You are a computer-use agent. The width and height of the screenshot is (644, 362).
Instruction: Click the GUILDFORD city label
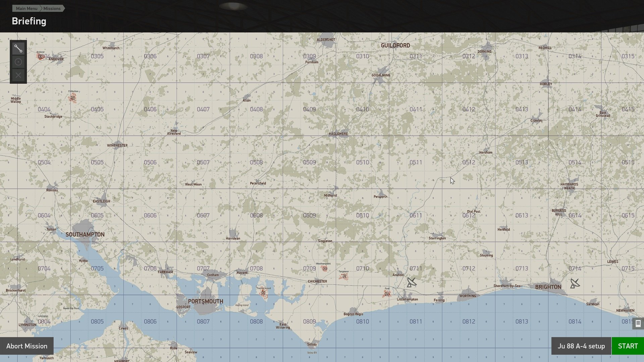(x=395, y=45)
